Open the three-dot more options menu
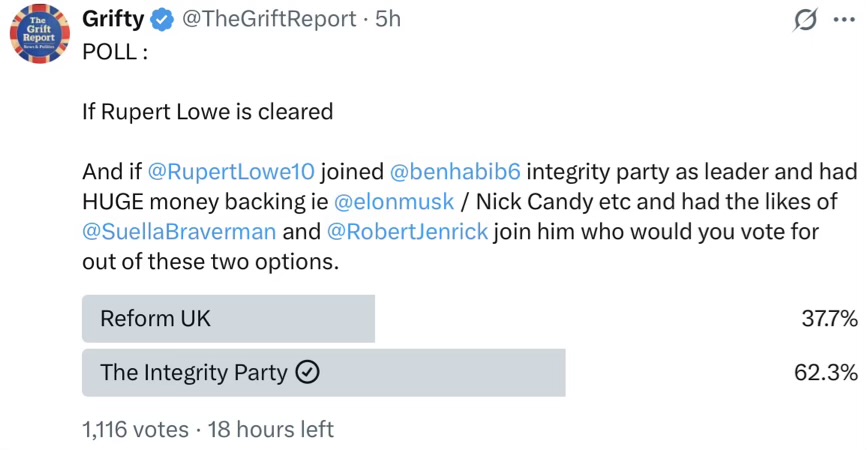The width and height of the screenshot is (867, 450). (844, 20)
